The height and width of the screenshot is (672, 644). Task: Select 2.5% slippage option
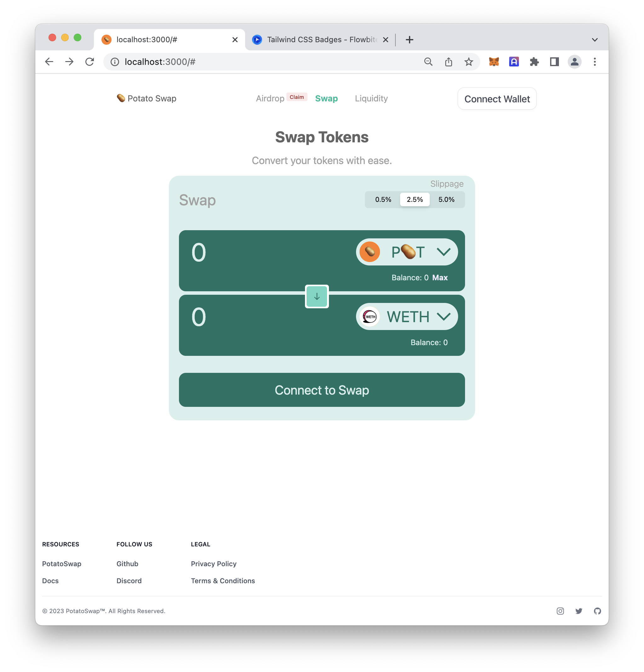point(414,200)
